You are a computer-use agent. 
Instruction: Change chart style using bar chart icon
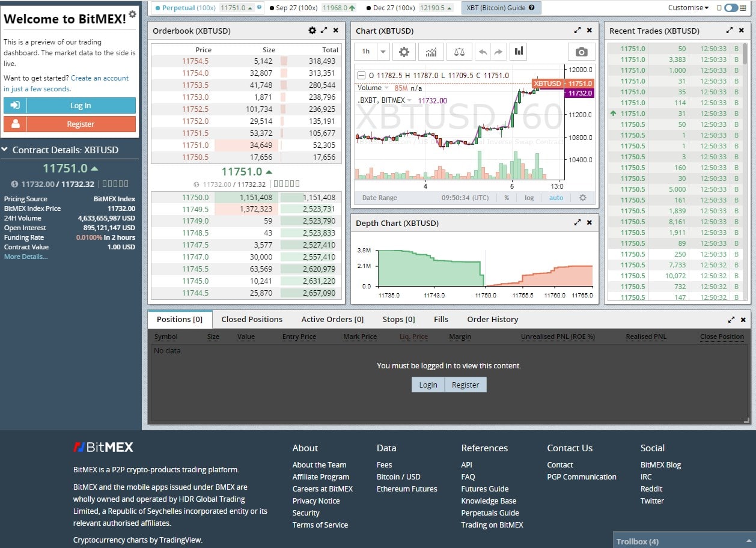519,52
